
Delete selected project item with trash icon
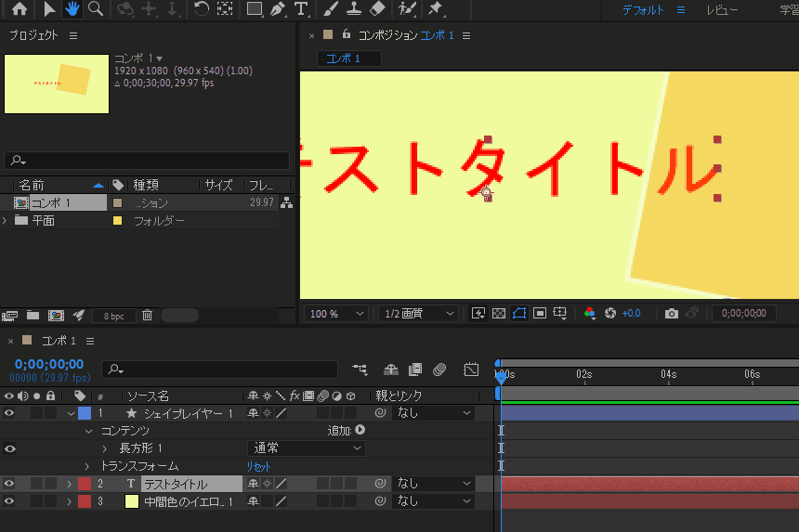click(148, 316)
